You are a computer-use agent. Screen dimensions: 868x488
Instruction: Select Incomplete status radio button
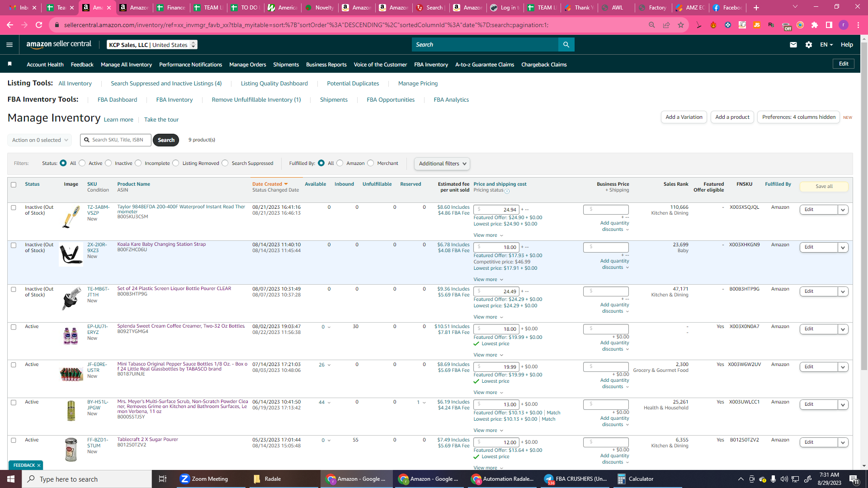tap(138, 163)
